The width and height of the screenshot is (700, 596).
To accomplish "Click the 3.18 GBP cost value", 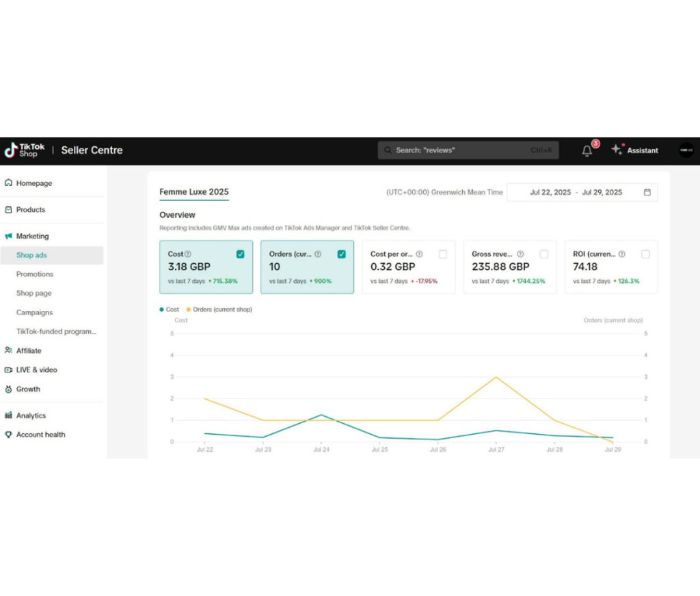I will (x=189, y=267).
